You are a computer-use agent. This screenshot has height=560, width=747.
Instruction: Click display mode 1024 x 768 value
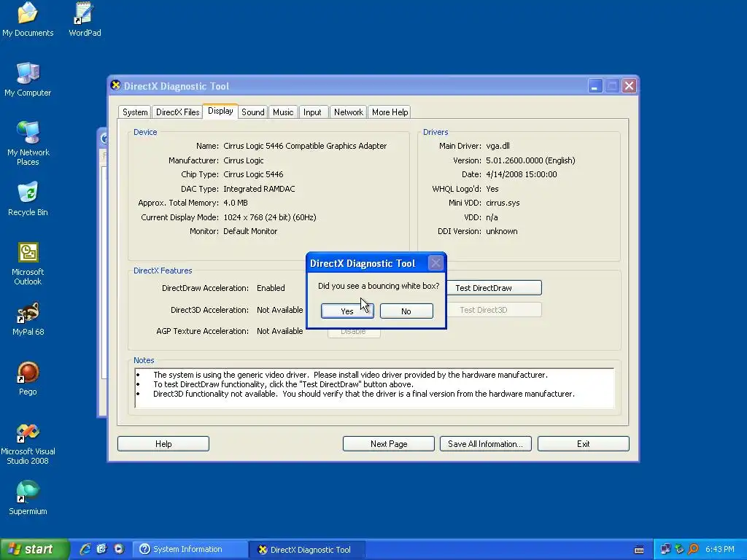click(270, 217)
